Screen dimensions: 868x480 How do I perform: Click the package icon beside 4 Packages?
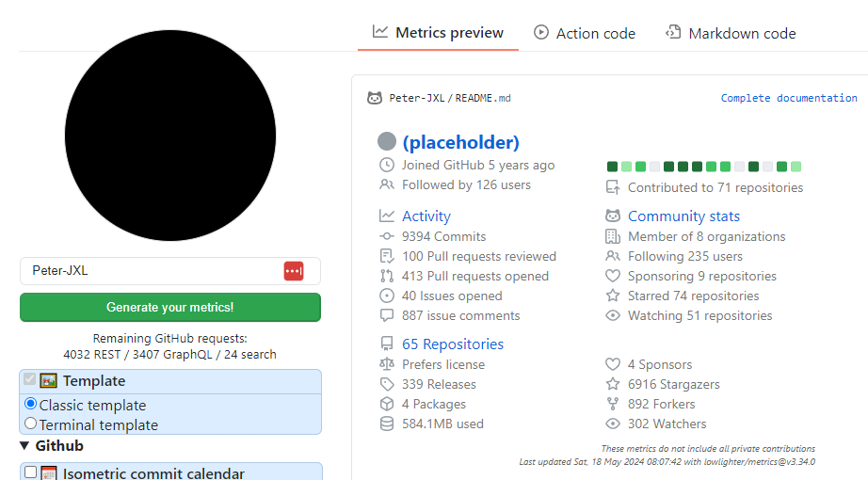(386, 404)
